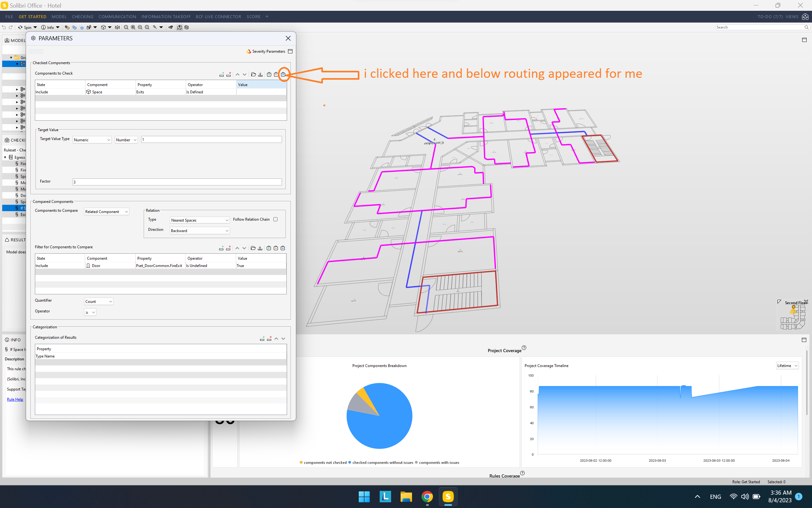812x508 pixels.
Task: Switch to the INFORMATION TAKEOFF tab
Action: 166,17
